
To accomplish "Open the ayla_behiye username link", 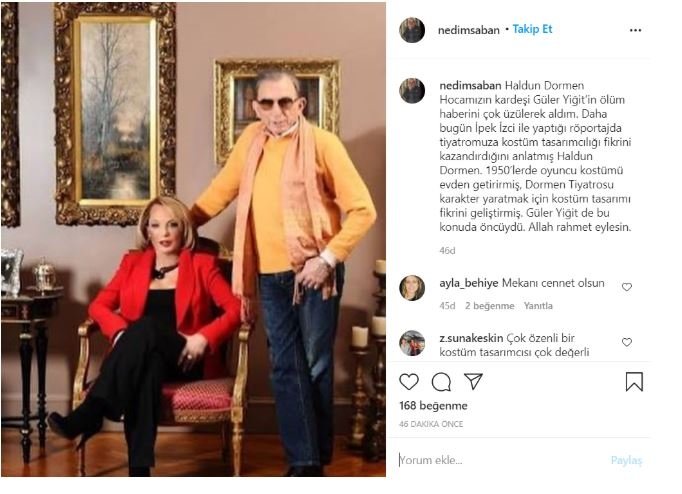I will (468, 283).
